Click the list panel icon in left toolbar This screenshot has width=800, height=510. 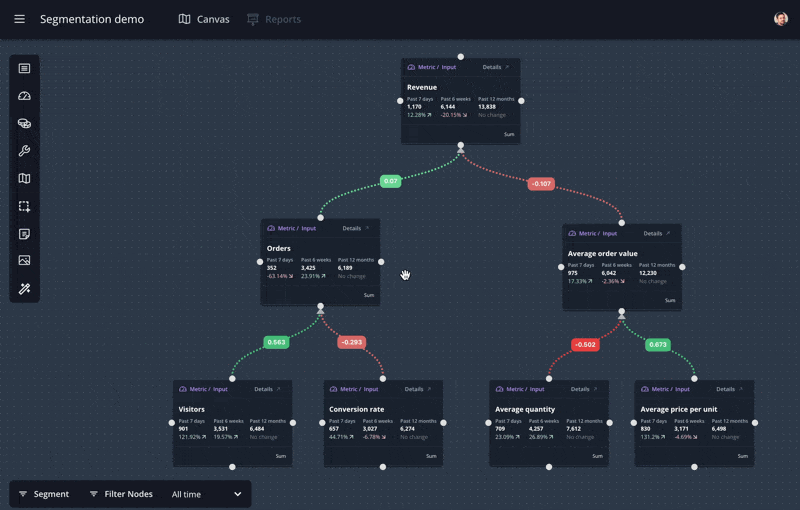click(24, 68)
